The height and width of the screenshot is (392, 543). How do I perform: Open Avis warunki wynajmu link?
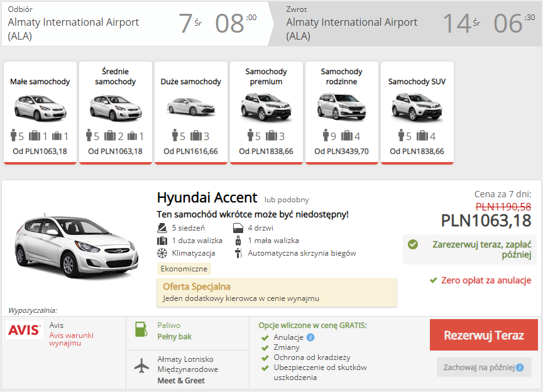[x=72, y=339]
